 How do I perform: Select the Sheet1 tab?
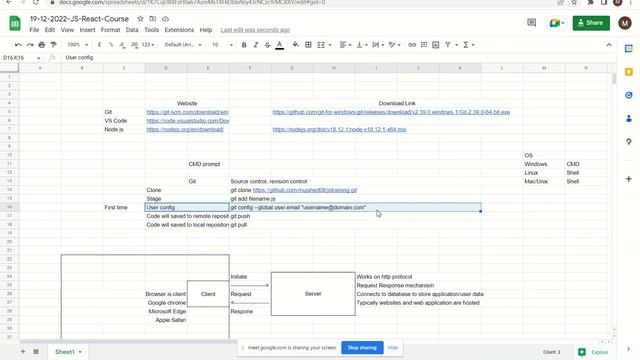tap(68, 352)
